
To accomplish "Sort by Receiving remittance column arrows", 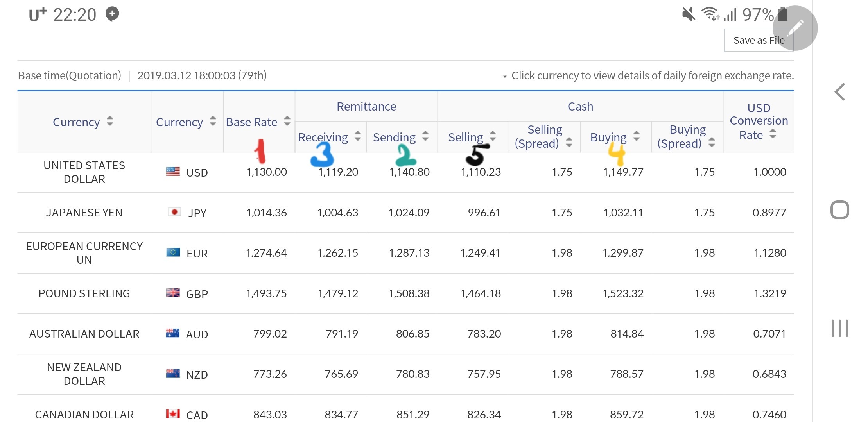I will click(357, 136).
